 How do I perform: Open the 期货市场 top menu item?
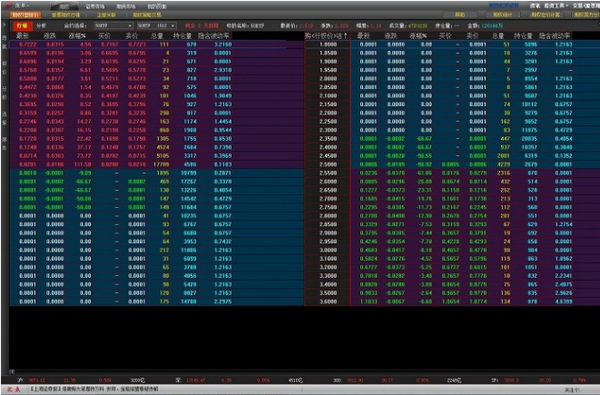click(x=126, y=6)
